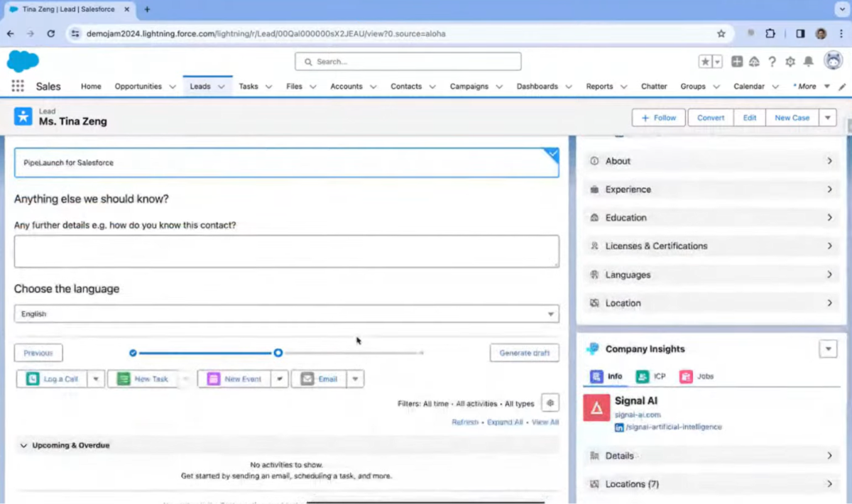Open the More navigation dropdown
The width and height of the screenshot is (852, 504).
click(x=811, y=87)
